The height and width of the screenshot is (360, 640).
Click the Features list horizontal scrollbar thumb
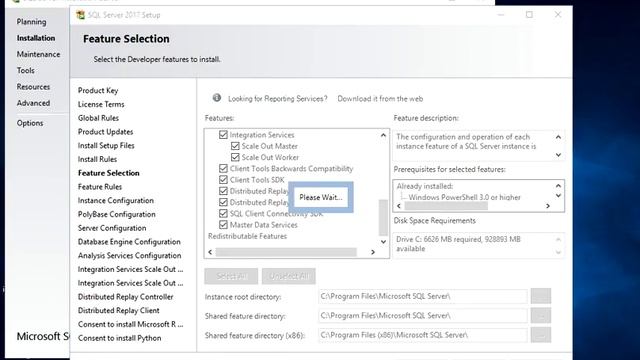tap(286, 252)
